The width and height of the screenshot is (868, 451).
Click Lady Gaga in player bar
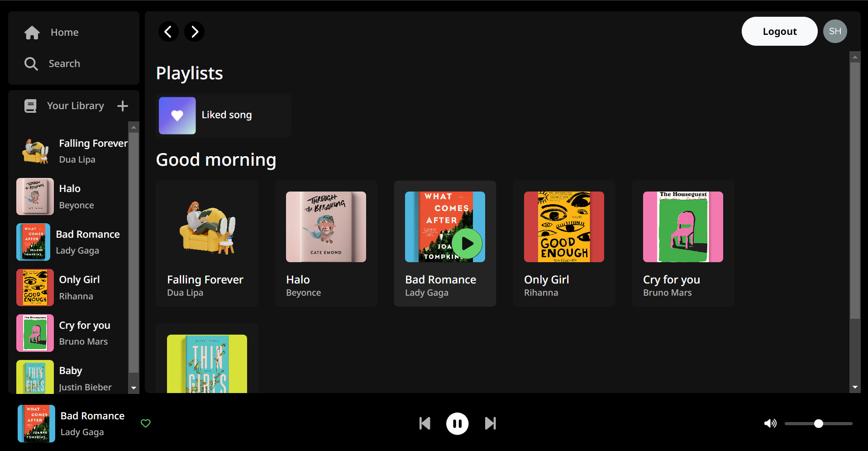(82, 432)
